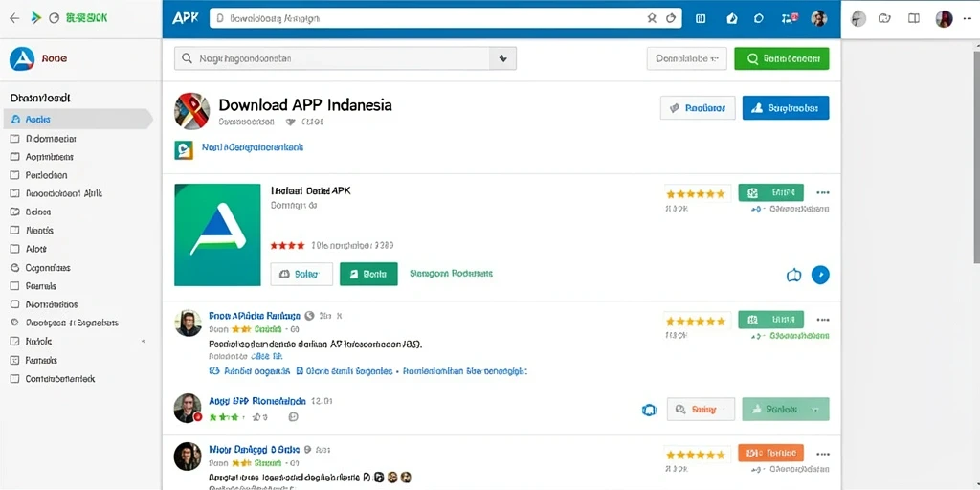Screen dimensions: 980x490
Task: Open the profile avatar in the blue toolbar
Action: (x=819, y=19)
